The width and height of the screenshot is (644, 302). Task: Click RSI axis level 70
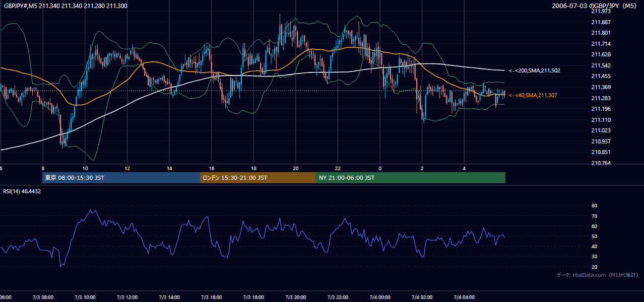(x=594, y=216)
